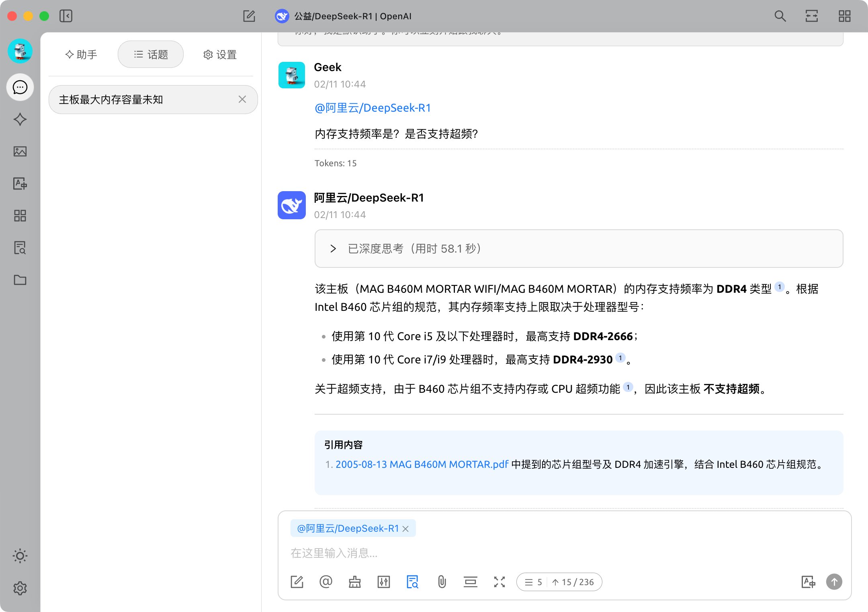Select the 主板最大内存容量未知 topic

153,100
